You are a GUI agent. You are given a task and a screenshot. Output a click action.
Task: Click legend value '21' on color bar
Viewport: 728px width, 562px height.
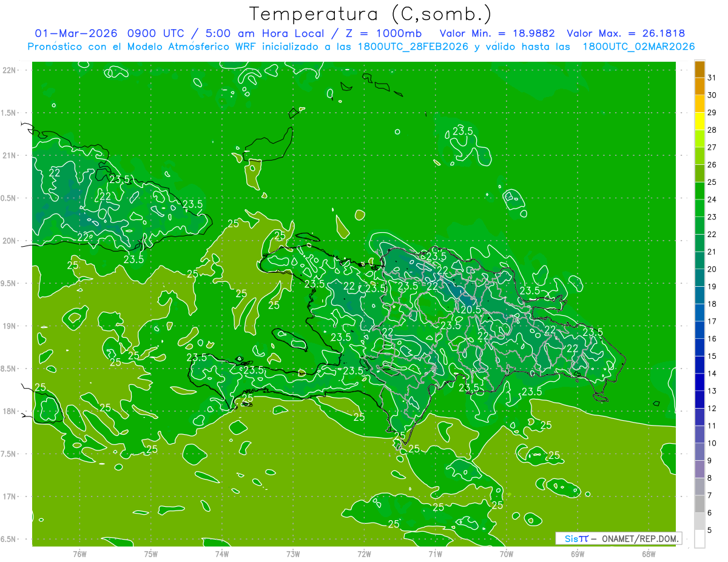(x=712, y=252)
